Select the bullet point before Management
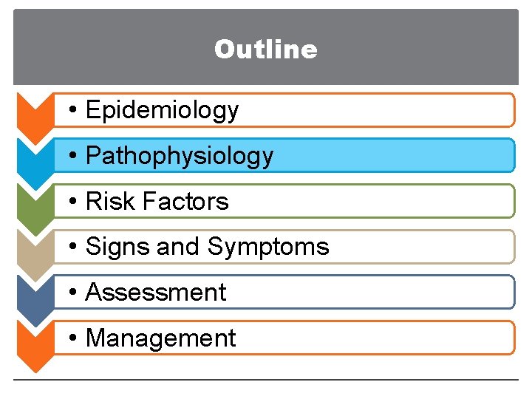The image size is (532, 399). [x=73, y=339]
